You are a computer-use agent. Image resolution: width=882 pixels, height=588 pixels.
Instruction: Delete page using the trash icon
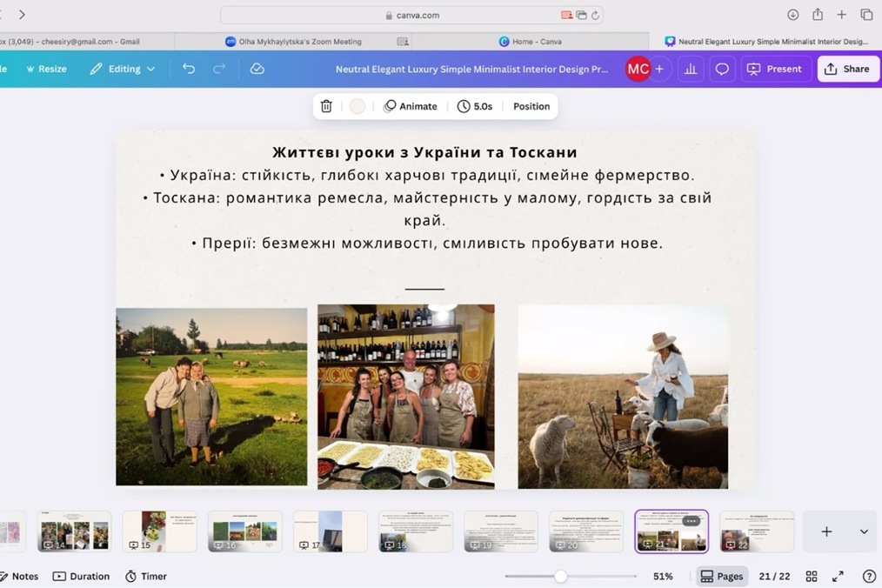(326, 106)
